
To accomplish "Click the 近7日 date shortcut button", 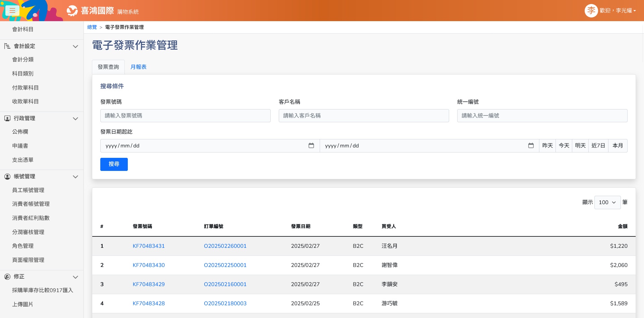I will [x=598, y=146].
